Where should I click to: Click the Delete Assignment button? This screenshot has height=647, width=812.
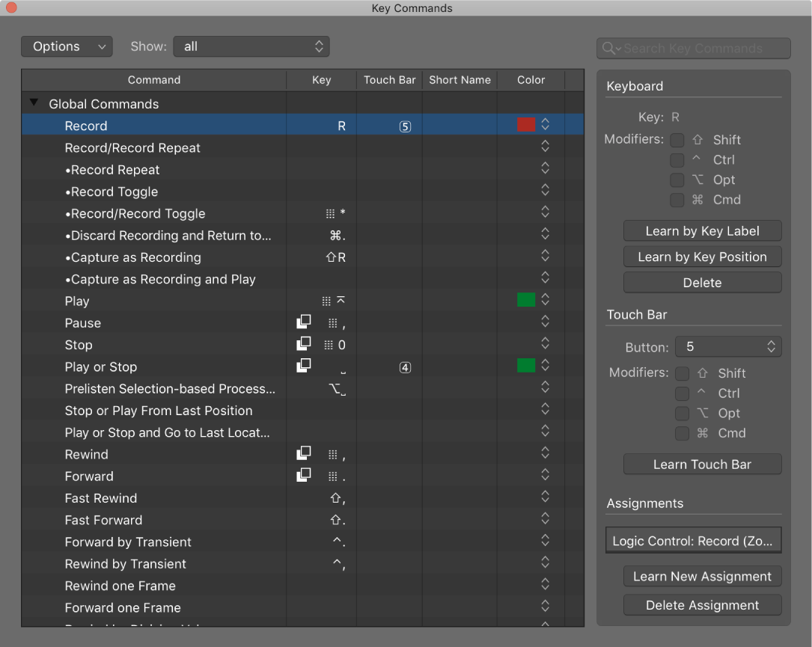702,605
